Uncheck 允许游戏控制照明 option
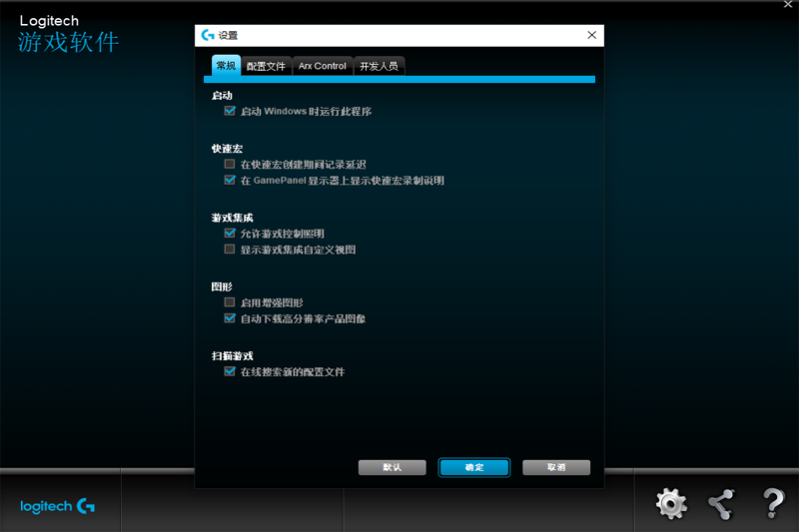This screenshot has height=532, width=799. (230, 234)
